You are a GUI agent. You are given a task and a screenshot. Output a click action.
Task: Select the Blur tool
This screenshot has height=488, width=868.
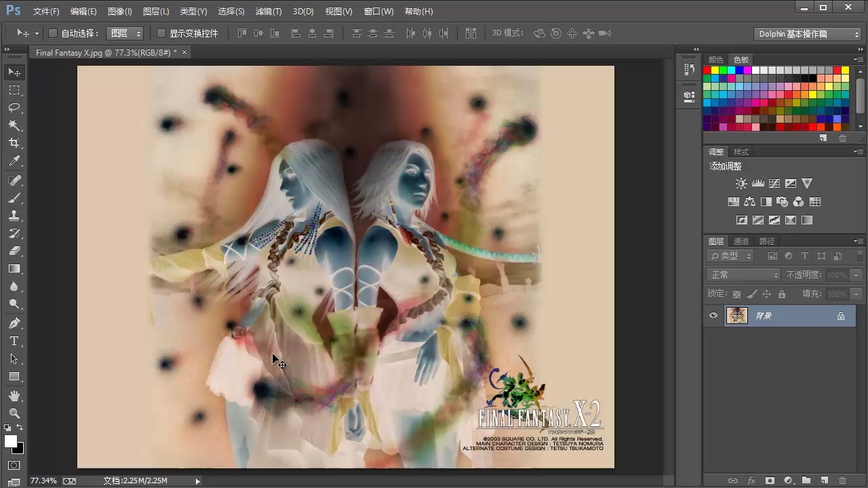(x=14, y=287)
